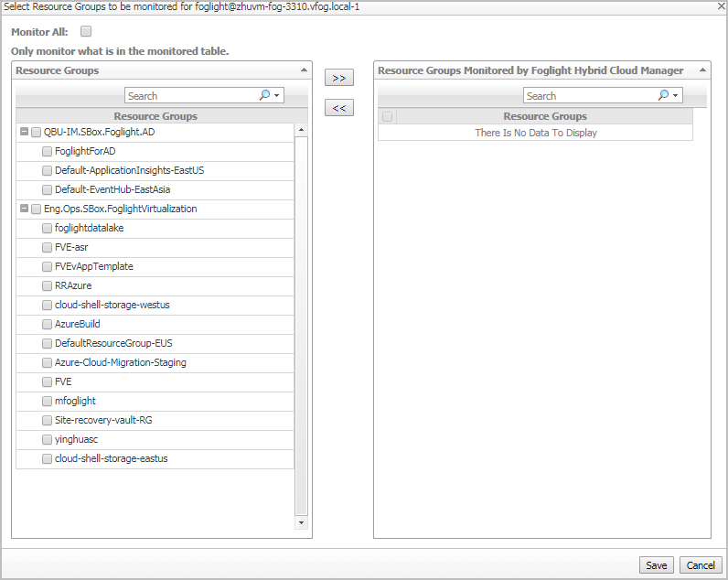Click the Site-recovery-vault-RG row label

point(103,420)
